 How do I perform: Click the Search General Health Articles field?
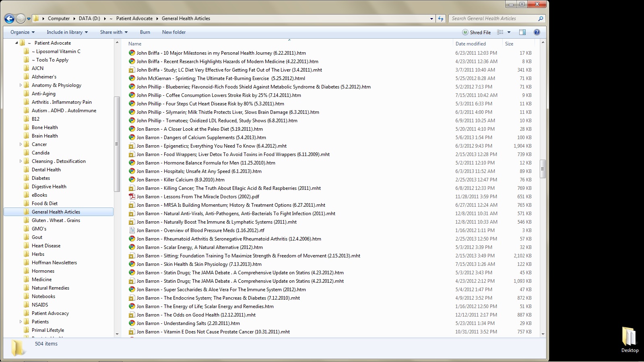click(493, 19)
